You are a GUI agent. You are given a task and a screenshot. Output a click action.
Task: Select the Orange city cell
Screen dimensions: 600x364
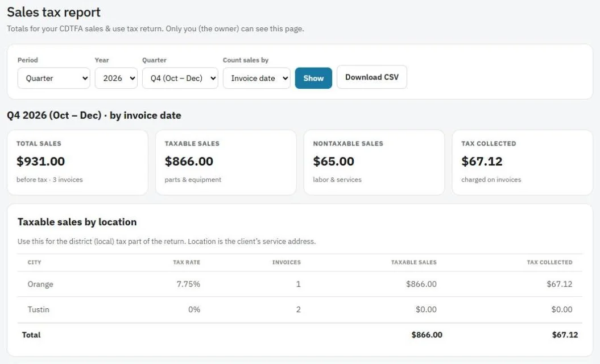coord(40,284)
